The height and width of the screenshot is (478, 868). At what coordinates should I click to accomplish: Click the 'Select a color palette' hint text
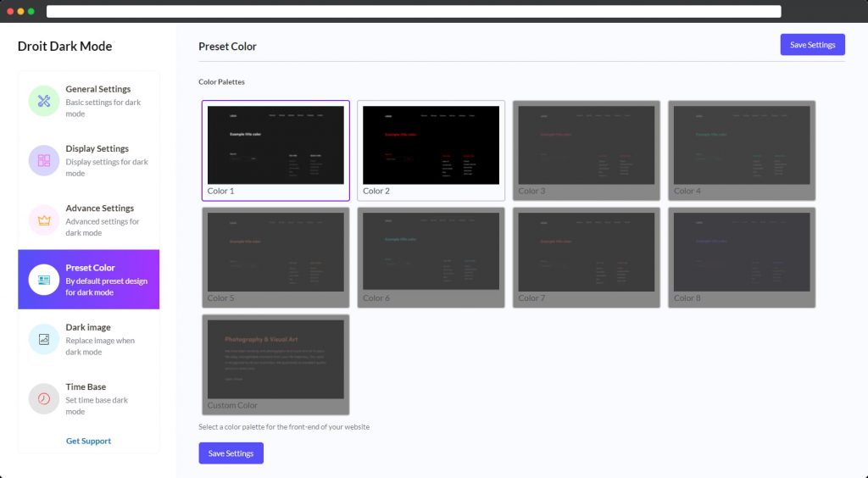point(284,427)
